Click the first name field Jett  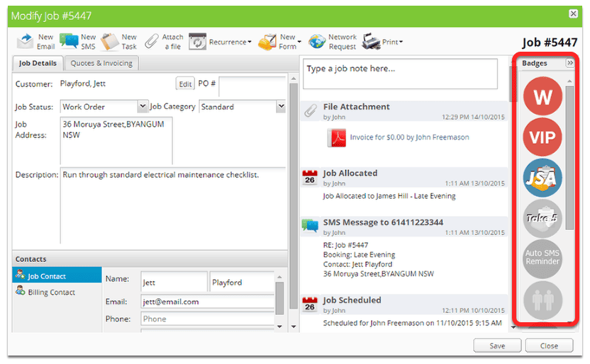pos(174,282)
